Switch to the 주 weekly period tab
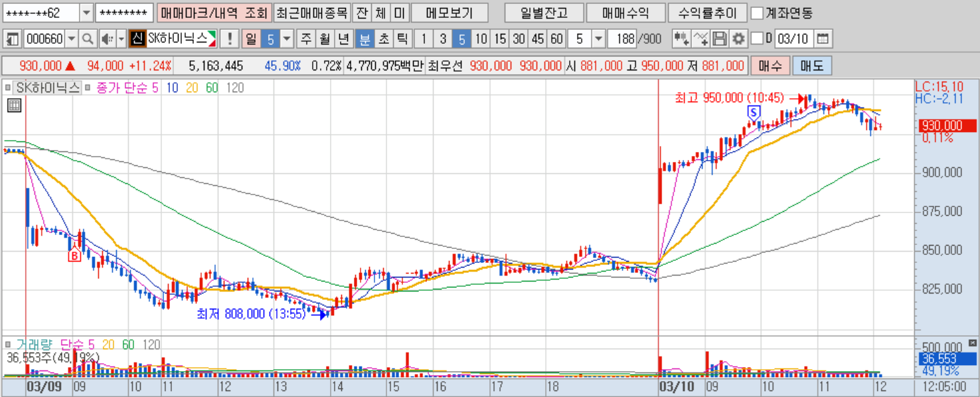Viewport: 980px width, 397px height. pos(305,39)
